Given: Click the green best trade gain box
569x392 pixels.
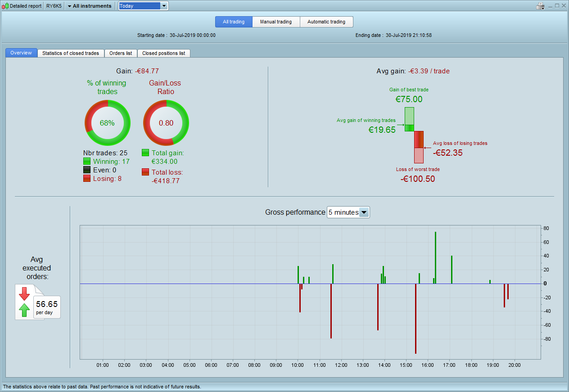Looking at the screenshot, I should pos(409,119).
